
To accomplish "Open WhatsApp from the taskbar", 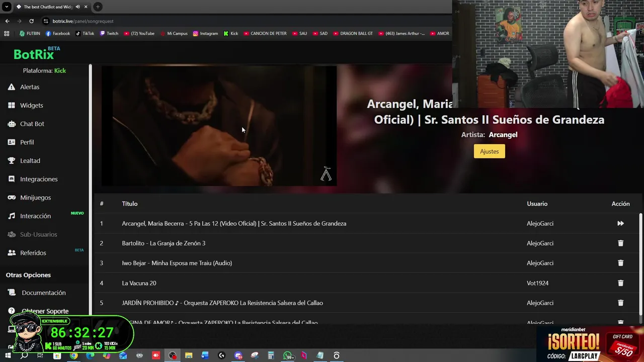I will pyautogui.click(x=287, y=355).
